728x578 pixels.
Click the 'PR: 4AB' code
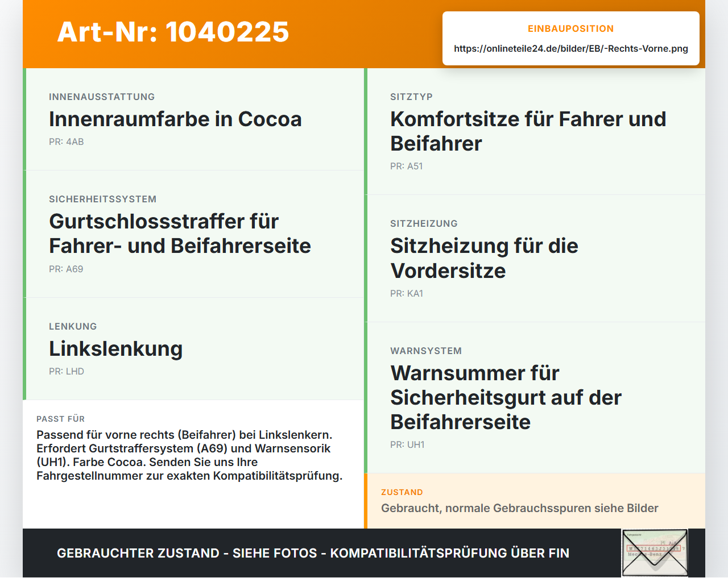point(67,142)
